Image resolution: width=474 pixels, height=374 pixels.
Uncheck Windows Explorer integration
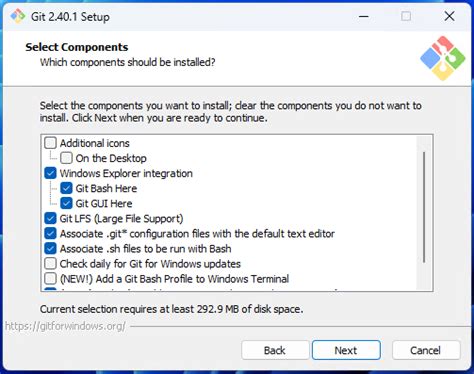pos(50,173)
